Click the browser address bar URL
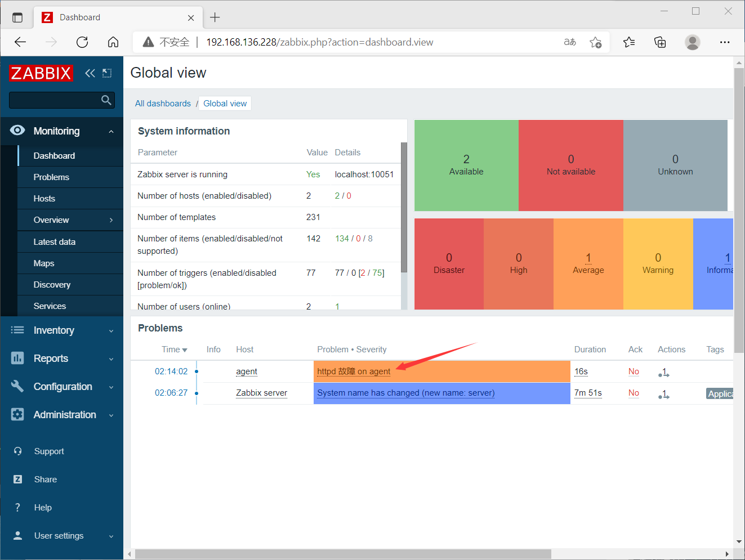This screenshot has width=745, height=560. [x=319, y=42]
